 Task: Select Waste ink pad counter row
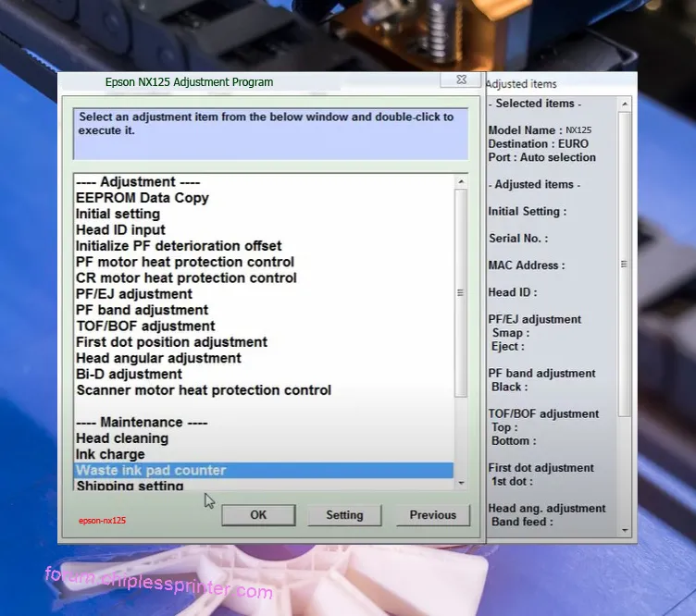click(264, 470)
